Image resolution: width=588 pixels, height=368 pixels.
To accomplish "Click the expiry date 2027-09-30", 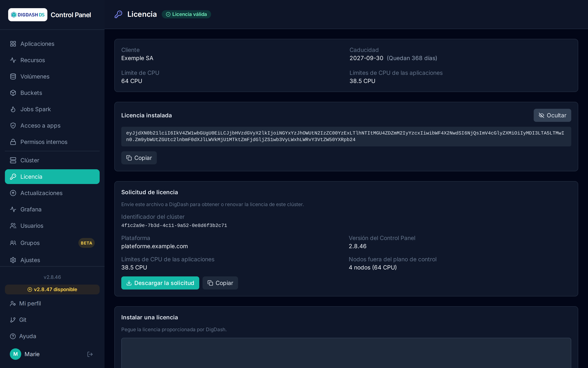I will pyautogui.click(x=366, y=58).
